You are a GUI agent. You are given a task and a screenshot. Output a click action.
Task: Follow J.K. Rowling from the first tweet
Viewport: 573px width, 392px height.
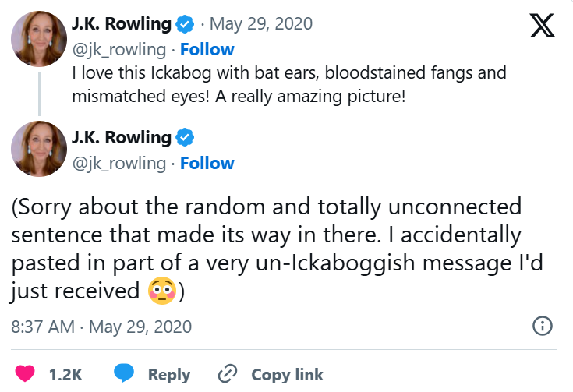tap(207, 49)
